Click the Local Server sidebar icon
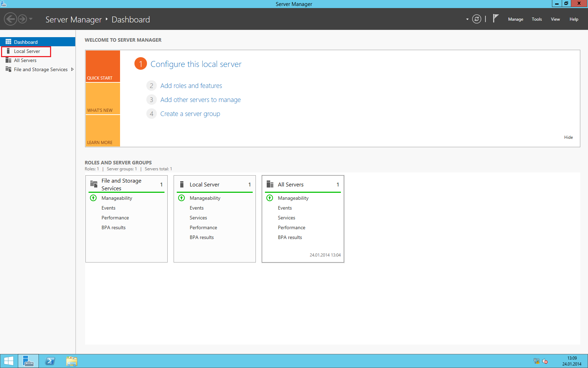This screenshot has height=368, width=588. (8, 51)
